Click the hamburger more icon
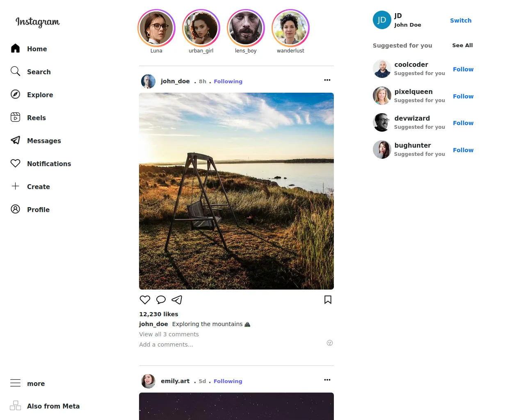The height and width of the screenshot is (420, 525). pos(15,383)
